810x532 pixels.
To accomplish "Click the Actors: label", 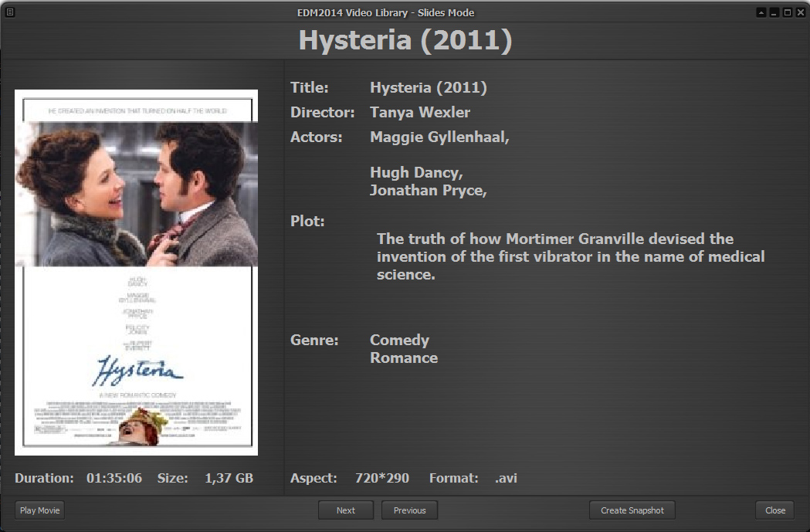I will 316,137.
